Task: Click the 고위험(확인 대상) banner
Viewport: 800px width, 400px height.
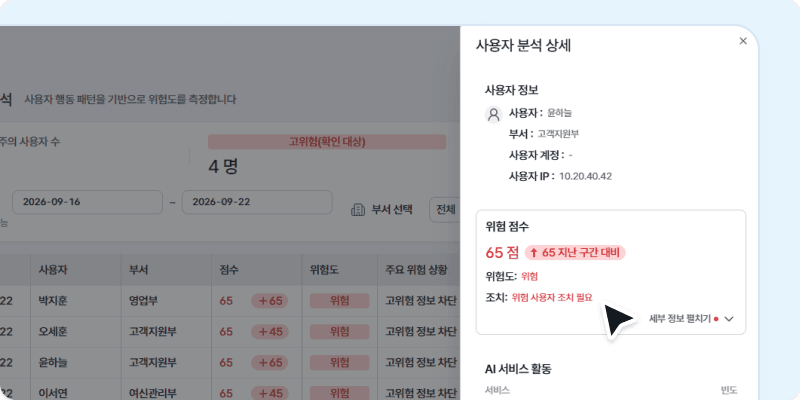Action: tap(327, 142)
